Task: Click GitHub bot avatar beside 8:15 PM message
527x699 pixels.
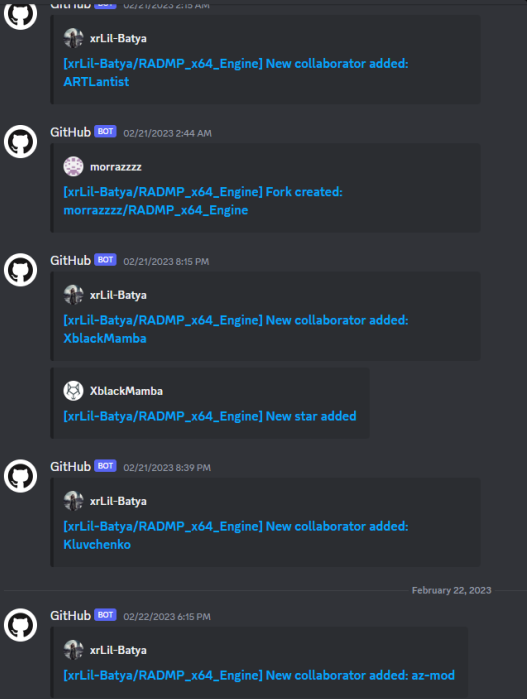Action: click(x=21, y=270)
